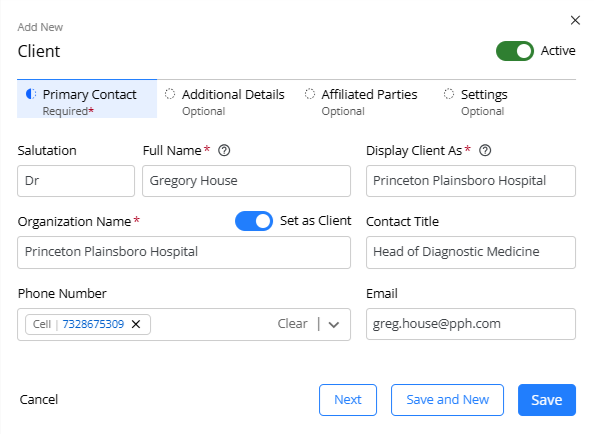Click the Primary Contact half-filled step icon
Viewport: 594px width, 434px height.
pos(31,94)
